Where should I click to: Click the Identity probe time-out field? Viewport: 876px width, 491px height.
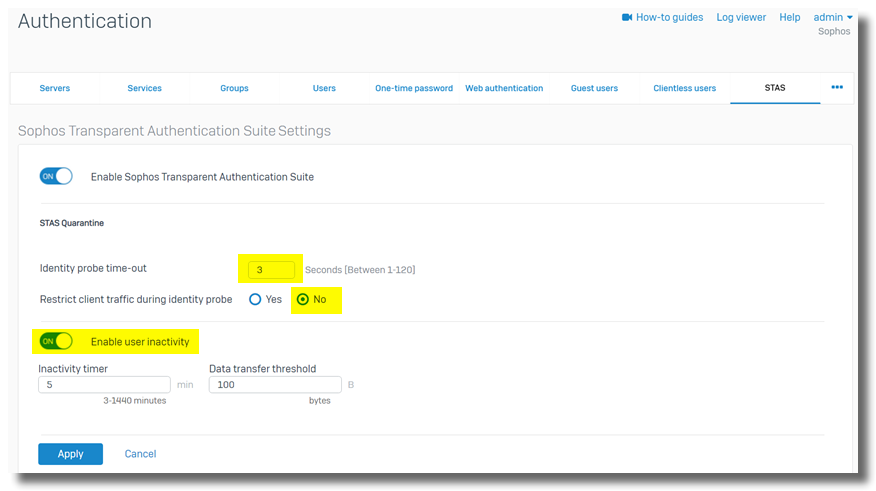(x=271, y=269)
